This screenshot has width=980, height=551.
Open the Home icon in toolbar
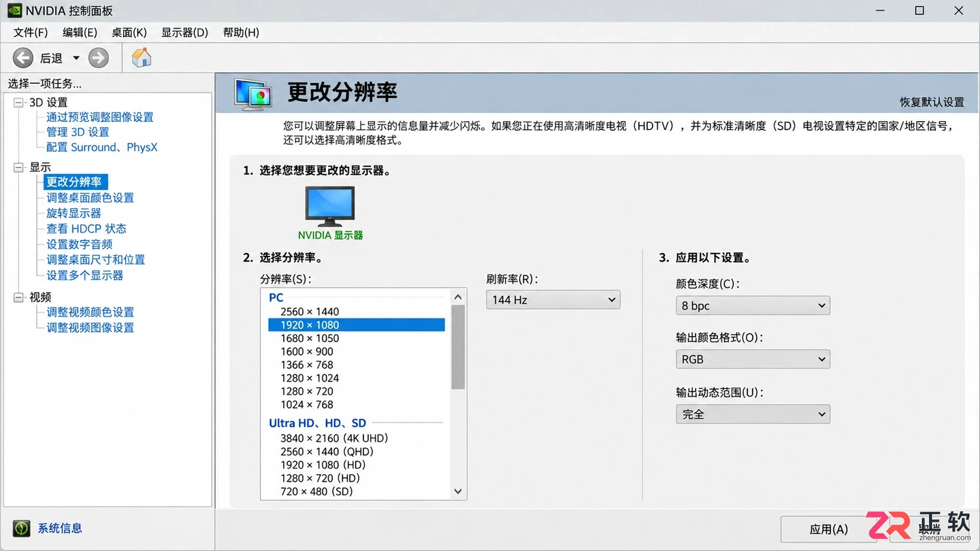pos(142,58)
